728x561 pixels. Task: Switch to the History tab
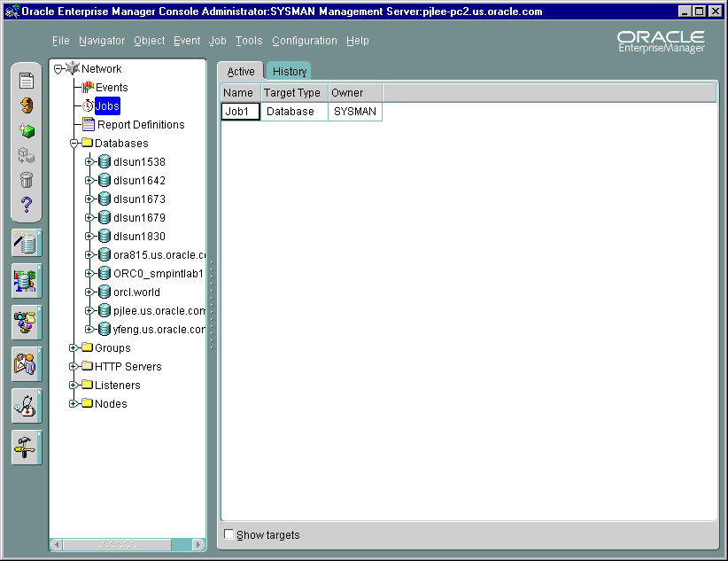tap(289, 72)
